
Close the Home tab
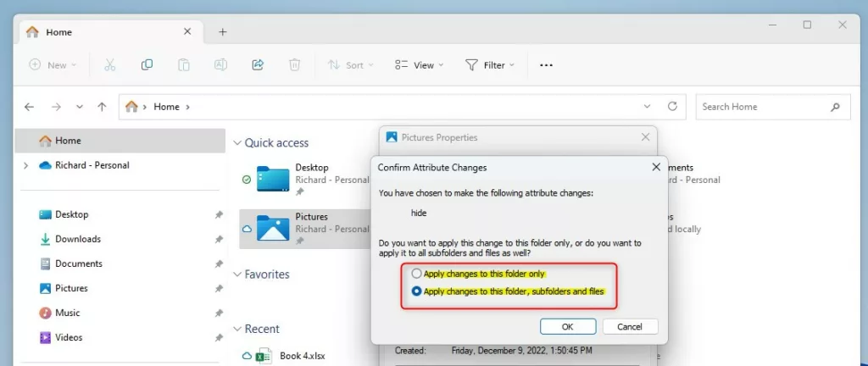coord(187,31)
